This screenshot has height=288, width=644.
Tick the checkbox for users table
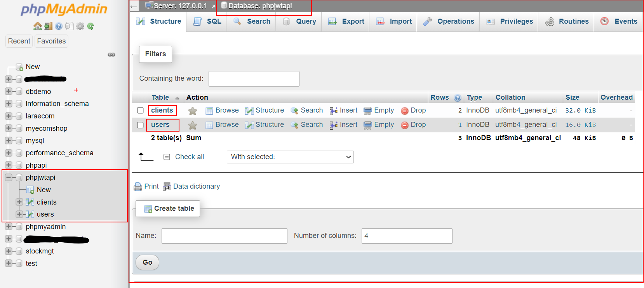coord(140,125)
